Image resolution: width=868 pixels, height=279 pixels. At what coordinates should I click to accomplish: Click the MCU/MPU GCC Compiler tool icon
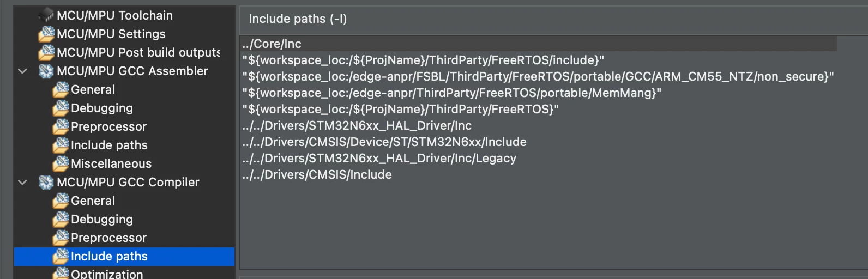(46, 182)
